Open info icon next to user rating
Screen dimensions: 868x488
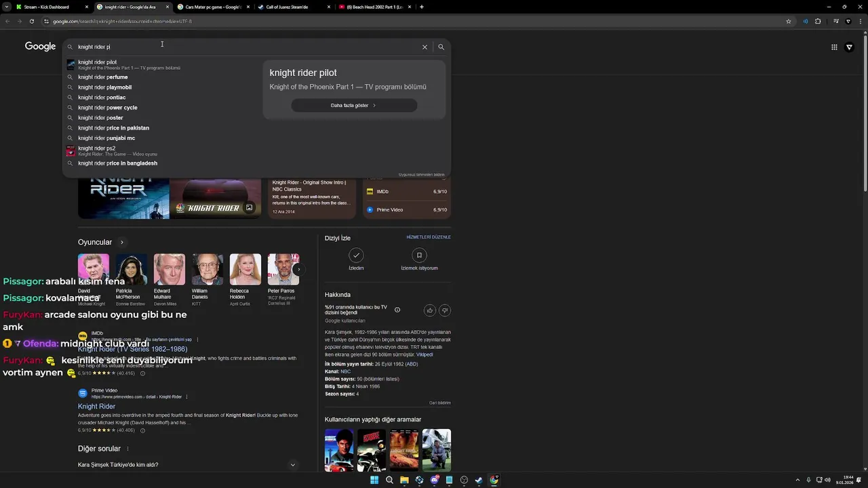tap(397, 310)
